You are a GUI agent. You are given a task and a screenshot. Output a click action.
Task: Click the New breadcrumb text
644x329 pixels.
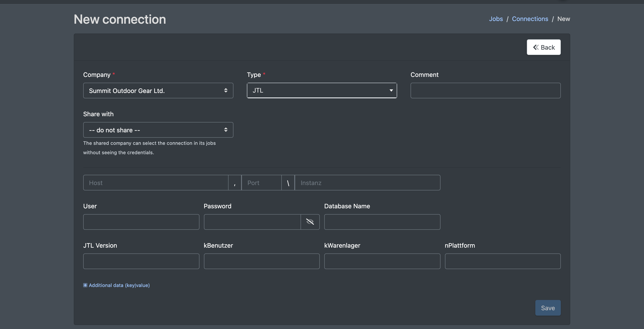(x=563, y=19)
